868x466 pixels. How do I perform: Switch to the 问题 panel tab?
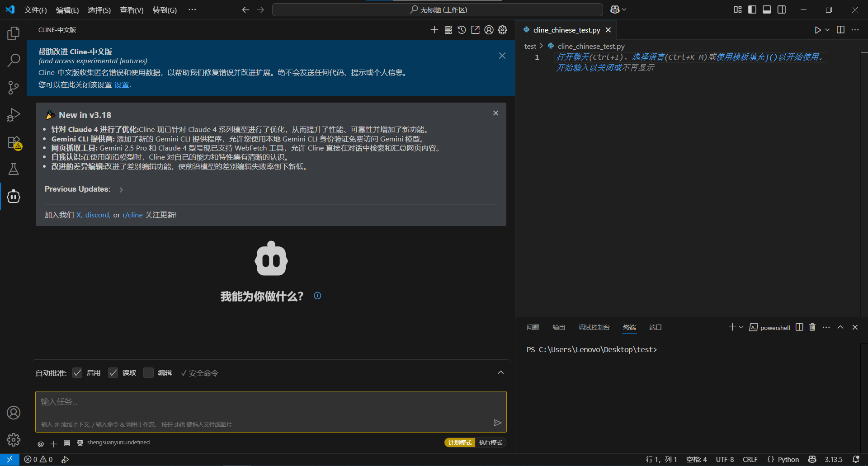[x=533, y=327]
